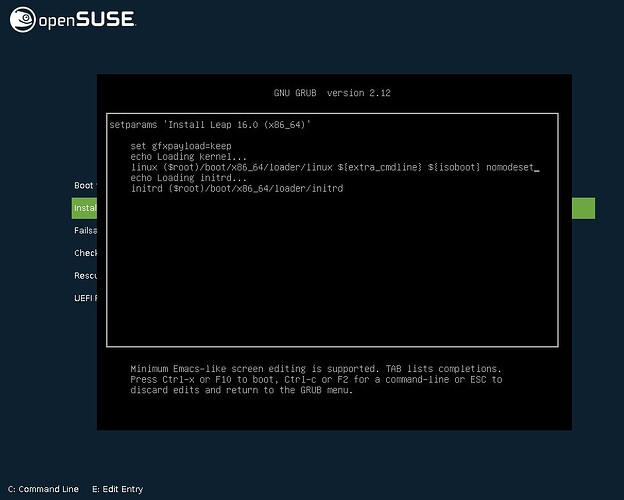Screen dimensions: 624x500
Task: Click the 'Minimum Emacs-like screen editing' help line
Action: (316, 369)
